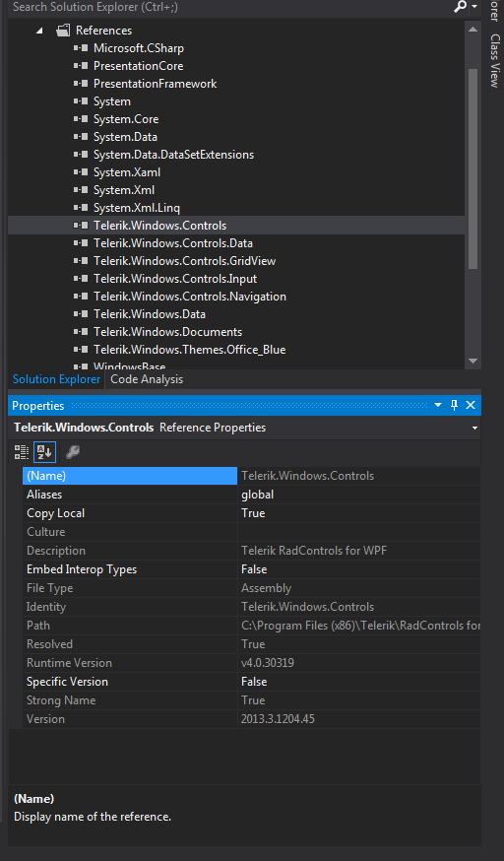Click Runtime Version value v4.0.30319

click(268, 663)
